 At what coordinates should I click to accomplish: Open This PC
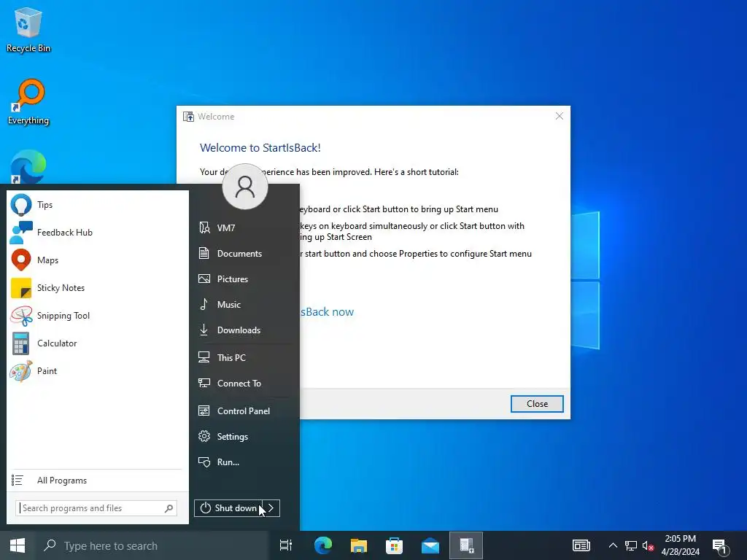point(245,357)
